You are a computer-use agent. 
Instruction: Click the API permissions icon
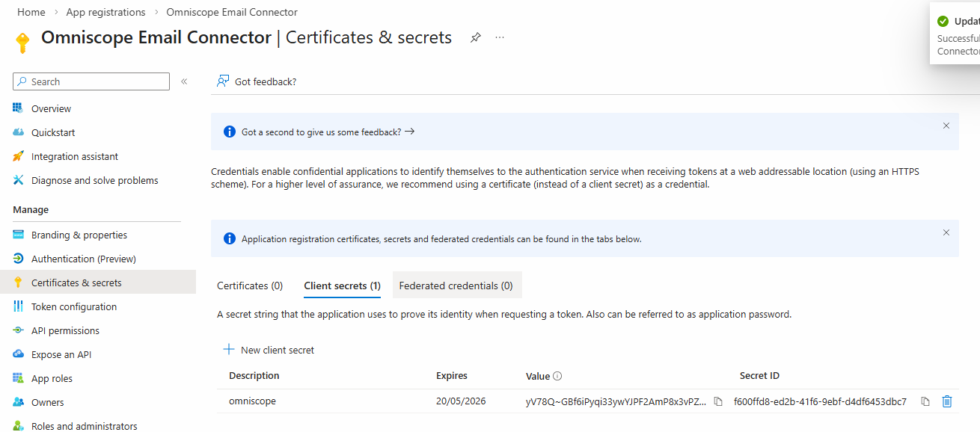click(x=19, y=330)
